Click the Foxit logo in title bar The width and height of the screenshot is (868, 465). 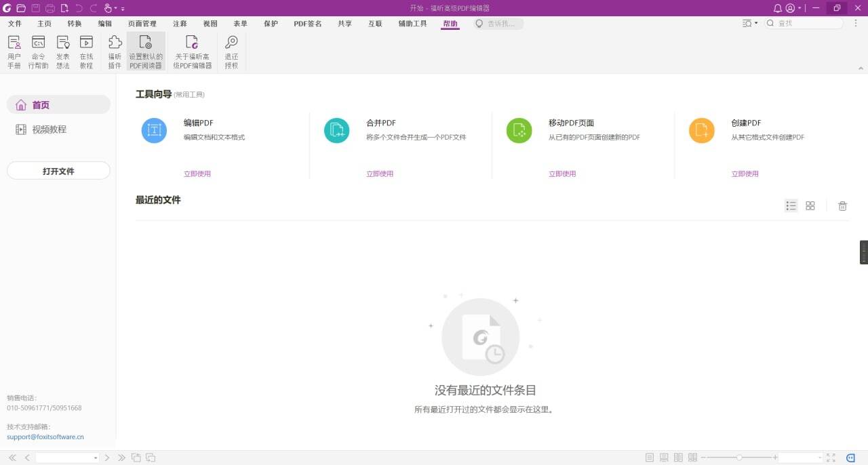tap(7, 8)
